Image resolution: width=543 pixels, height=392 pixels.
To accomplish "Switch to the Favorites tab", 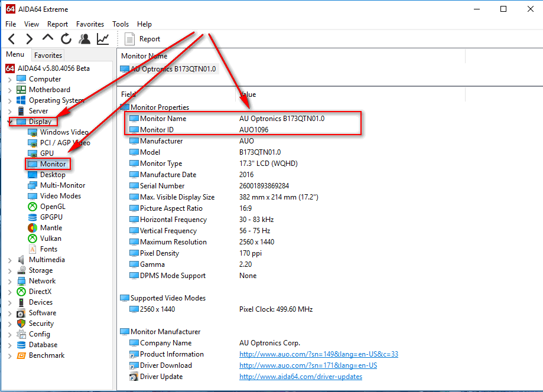I will tap(48, 55).
